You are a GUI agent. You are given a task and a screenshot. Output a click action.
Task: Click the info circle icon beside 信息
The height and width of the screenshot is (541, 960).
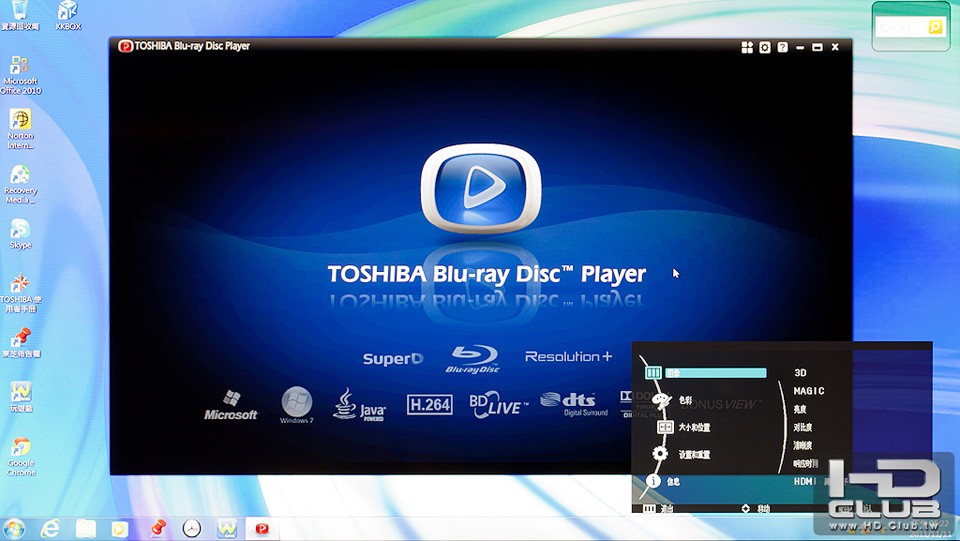[653, 481]
